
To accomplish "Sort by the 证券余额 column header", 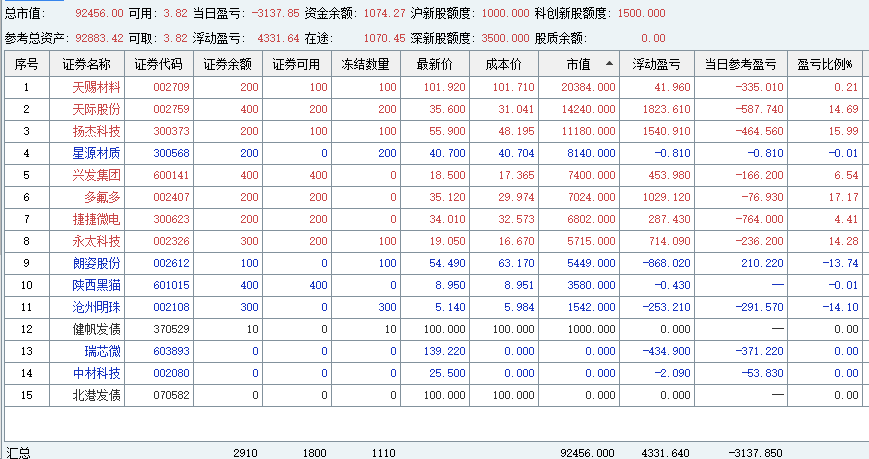I will pos(228,64).
